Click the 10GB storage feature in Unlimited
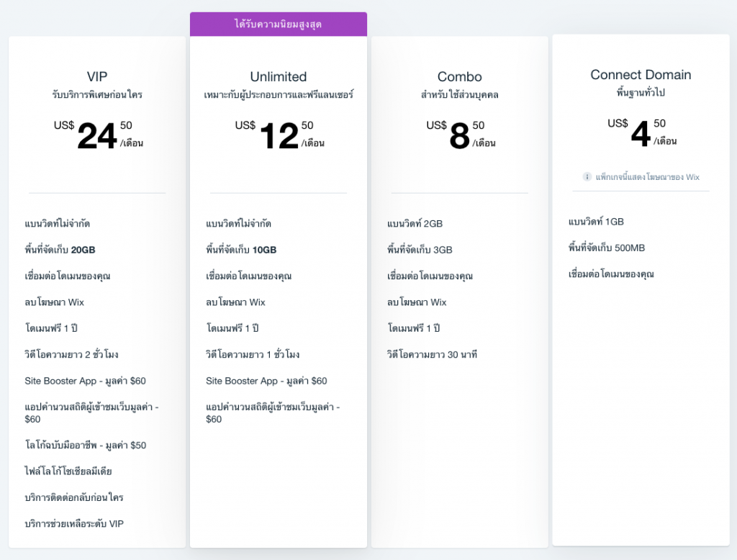The width and height of the screenshot is (737, 560). pos(241,250)
